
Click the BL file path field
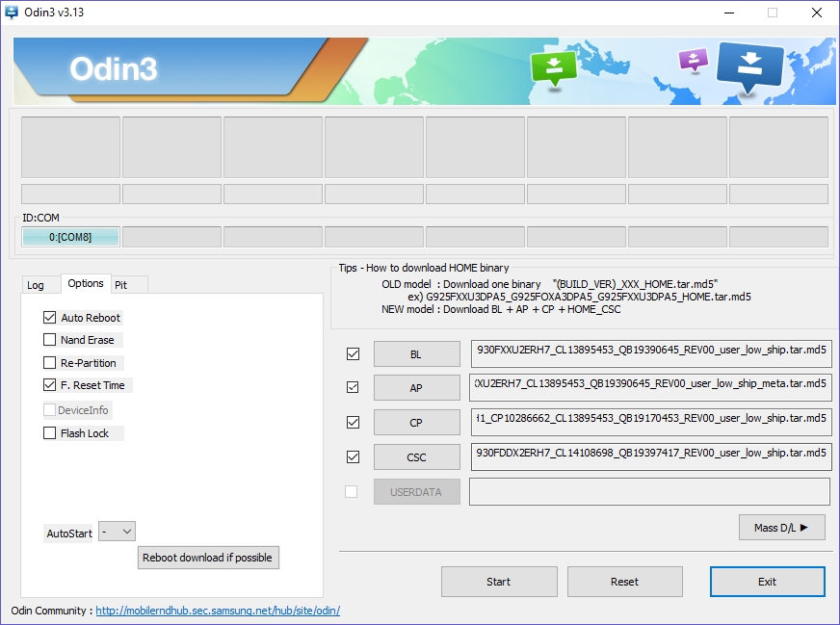coord(651,353)
